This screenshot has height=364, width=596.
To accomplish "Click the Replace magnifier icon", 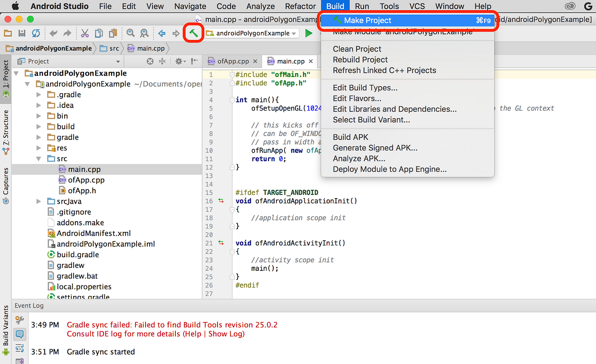I will 144,33.
